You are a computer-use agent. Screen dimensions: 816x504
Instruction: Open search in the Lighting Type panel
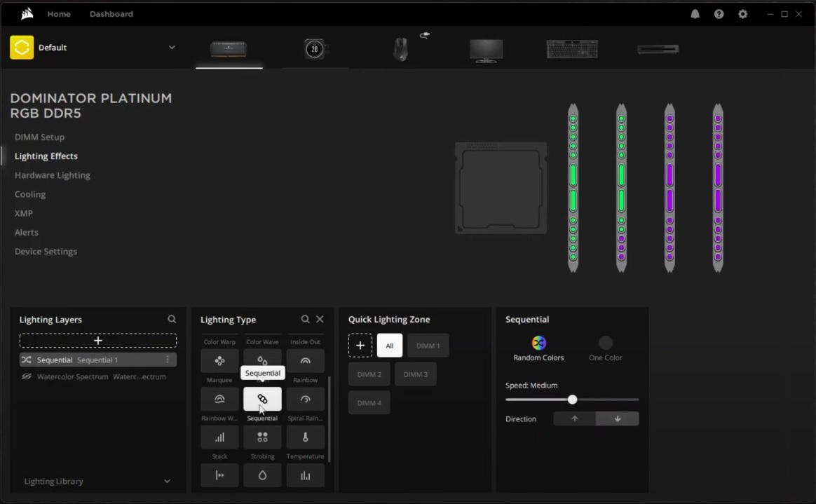[306, 319]
